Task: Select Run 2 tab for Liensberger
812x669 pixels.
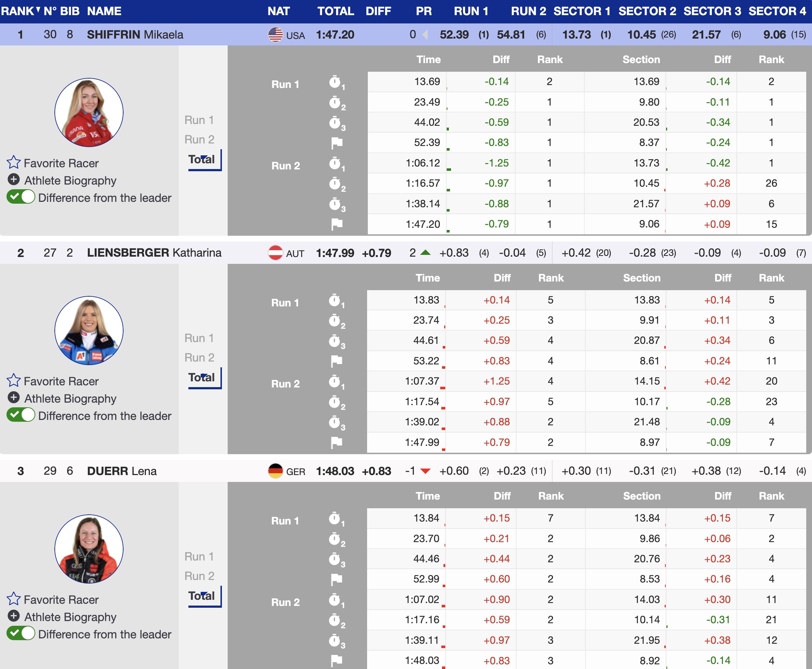Action: point(199,358)
